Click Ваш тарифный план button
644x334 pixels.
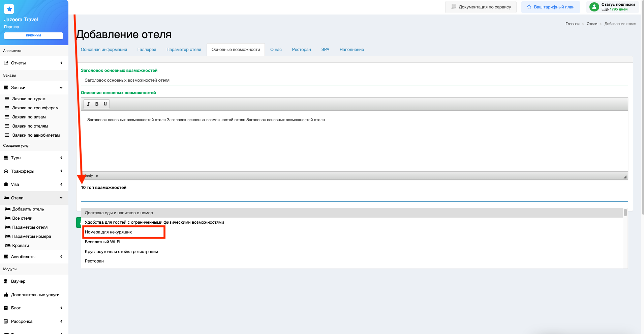click(x=550, y=7)
